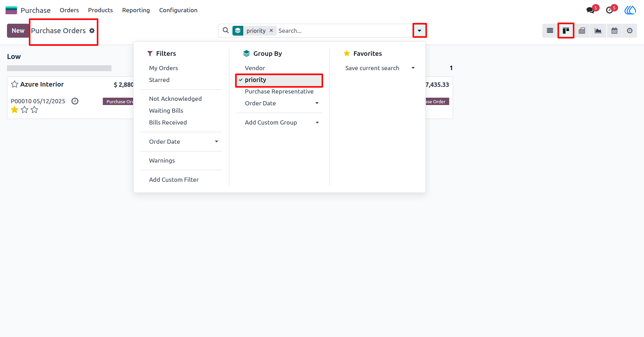This screenshot has width=644, height=337.
Task: Open the Configuration menu
Action: tap(178, 10)
